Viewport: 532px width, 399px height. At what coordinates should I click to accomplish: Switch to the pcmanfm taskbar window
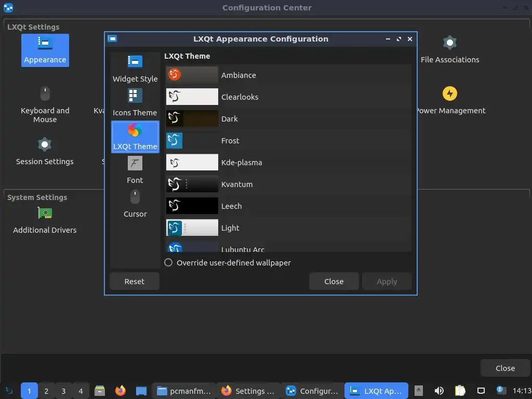point(184,391)
